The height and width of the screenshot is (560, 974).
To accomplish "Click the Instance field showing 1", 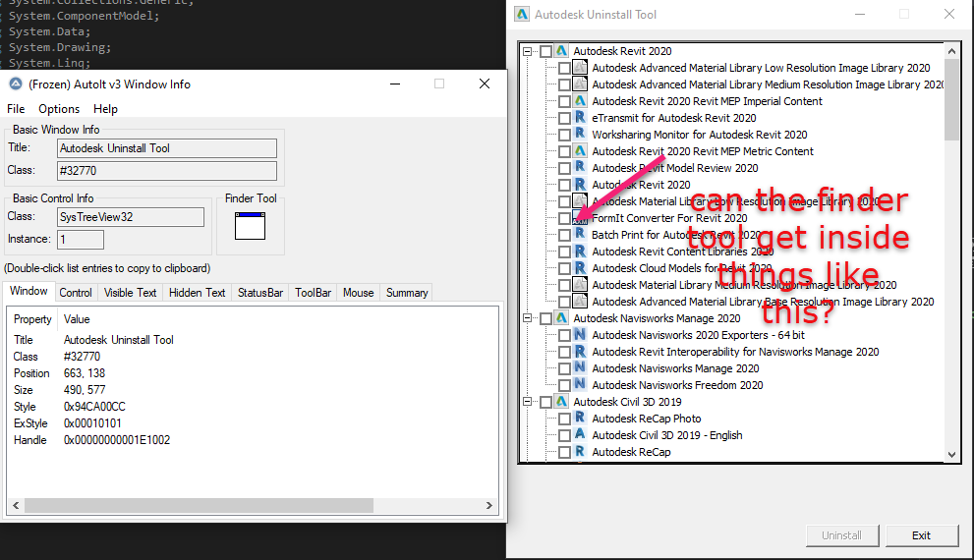I will [81, 240].
